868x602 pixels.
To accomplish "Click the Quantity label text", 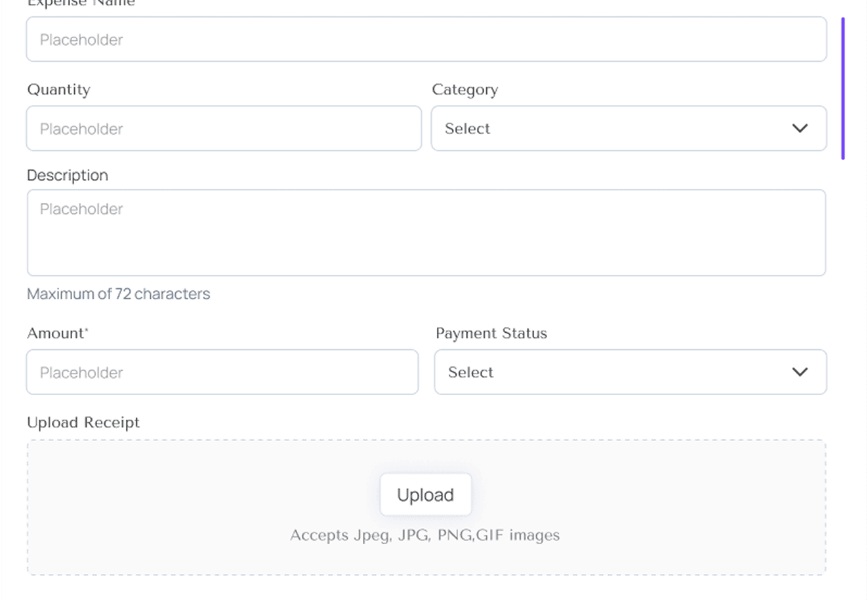I will (58, 89).
